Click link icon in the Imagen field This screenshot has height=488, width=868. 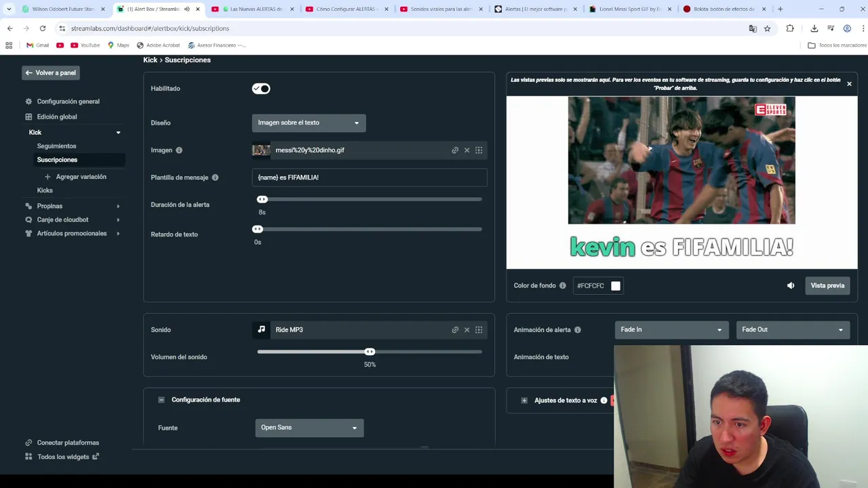pyautogui.click(x=455, y=150)
